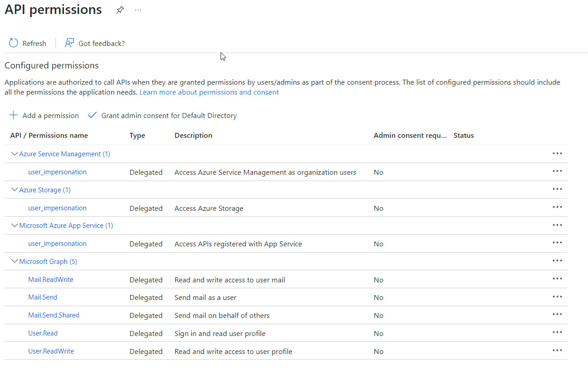Open Azure Storage (1) link
588x372 pixels.
click(x=45, y=190)
